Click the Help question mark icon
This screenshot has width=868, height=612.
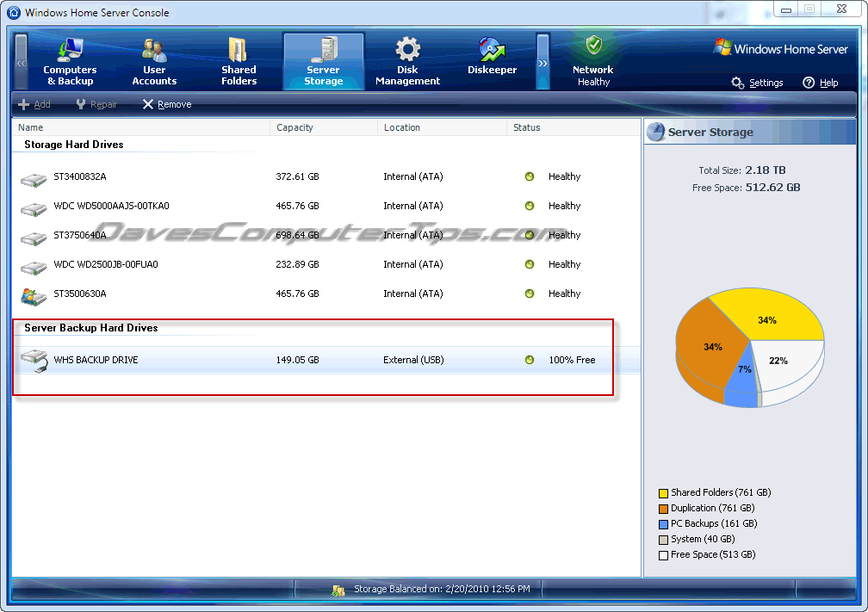point(809,83)
